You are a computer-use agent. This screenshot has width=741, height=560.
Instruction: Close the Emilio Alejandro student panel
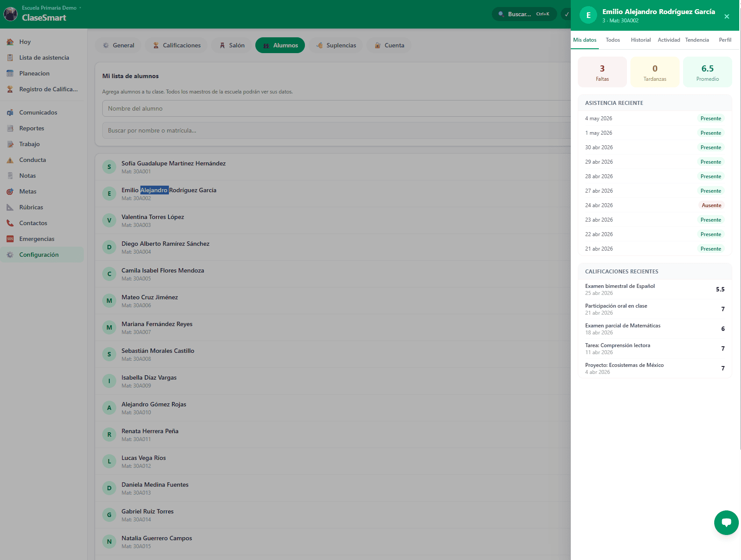(x=727, y=16)
